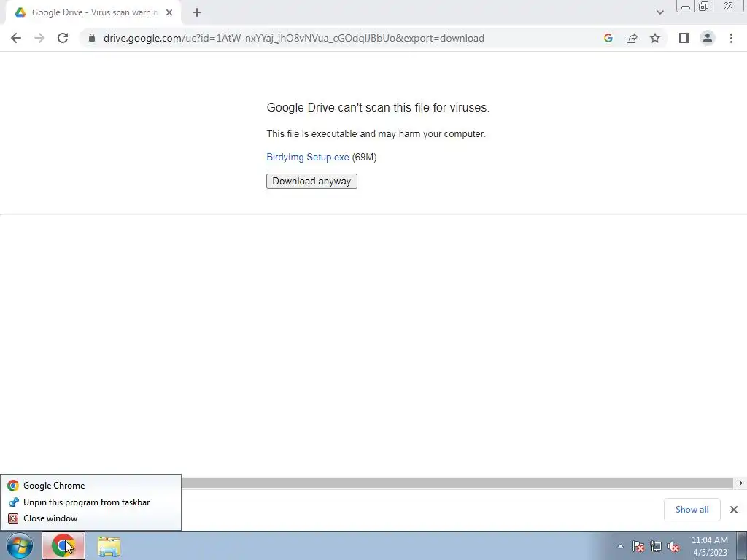
Task: Open a new tab with the plus button
Action: [197, 12]
